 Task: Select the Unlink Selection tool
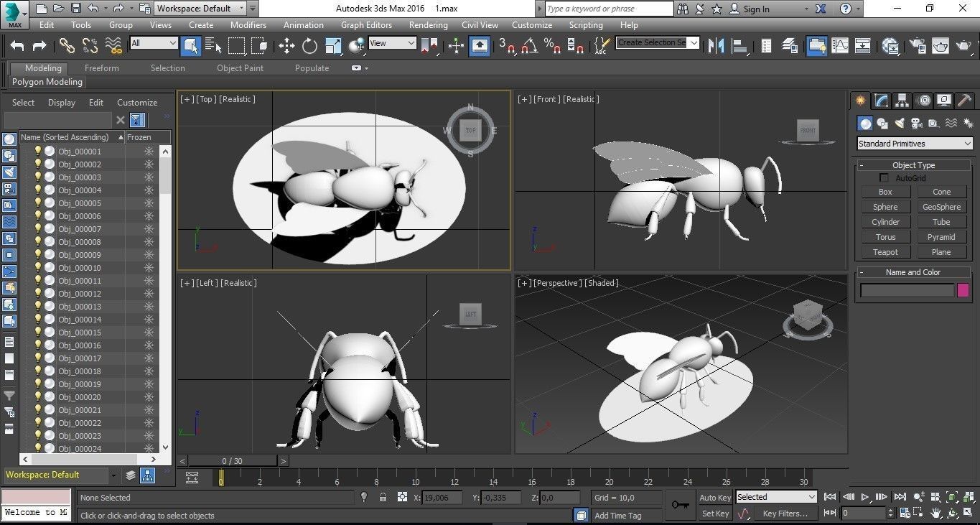click(x=90, y=46)
